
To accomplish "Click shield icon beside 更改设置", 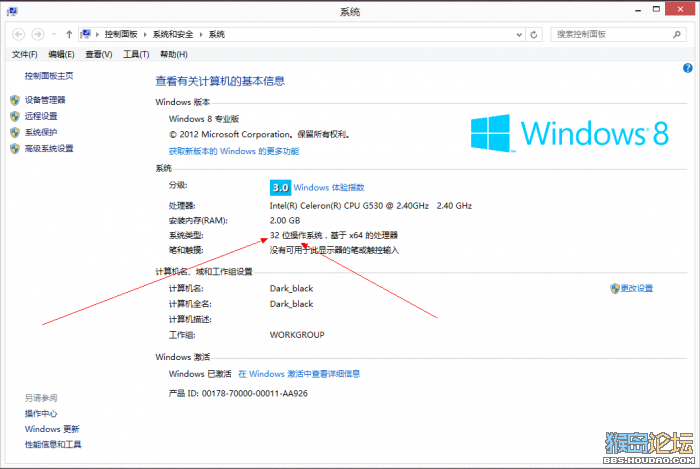I will click(x=615, y=288).
